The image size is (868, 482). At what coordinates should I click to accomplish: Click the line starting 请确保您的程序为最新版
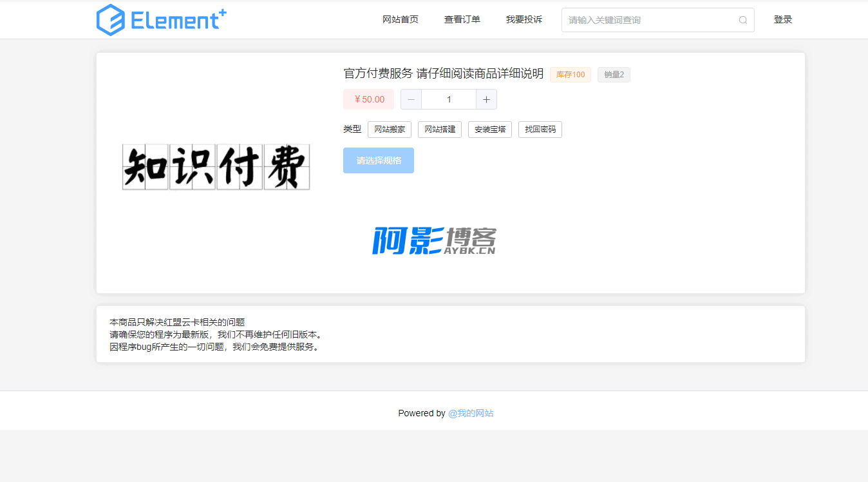216,334
